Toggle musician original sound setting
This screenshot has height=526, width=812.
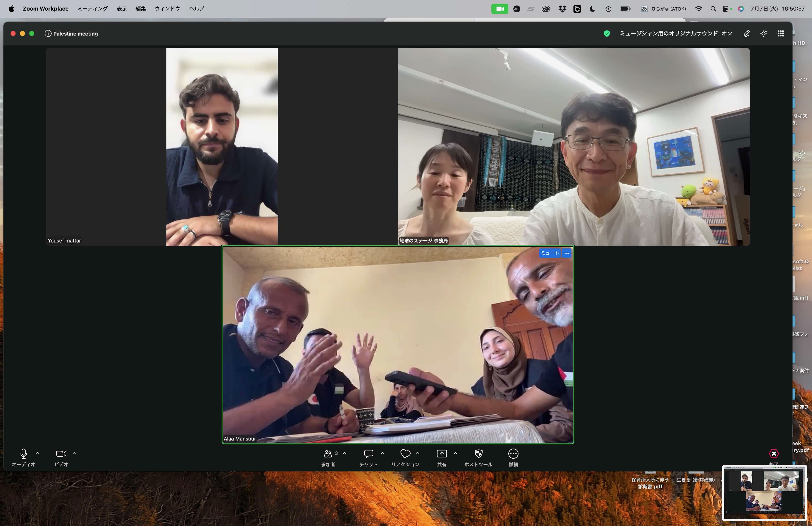676,33
